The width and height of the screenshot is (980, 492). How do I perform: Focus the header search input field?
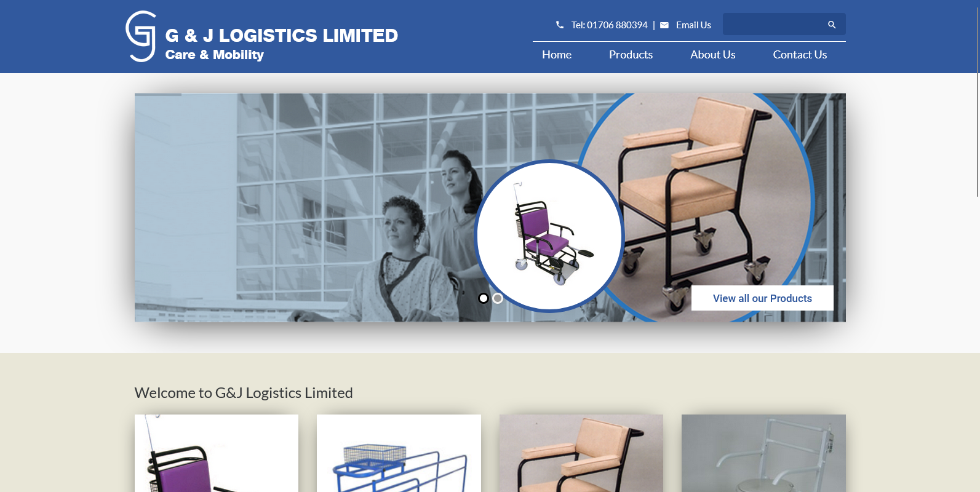pyautogui.click(x=775, y=24)
